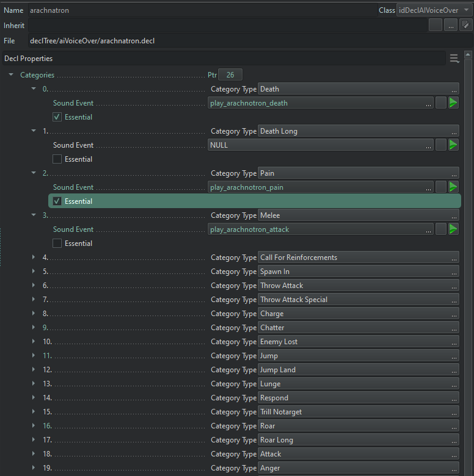The image size is (474, 476).
Task: Toggle Essential checkbox under category 2 Pain
Action: coord(57,201)
